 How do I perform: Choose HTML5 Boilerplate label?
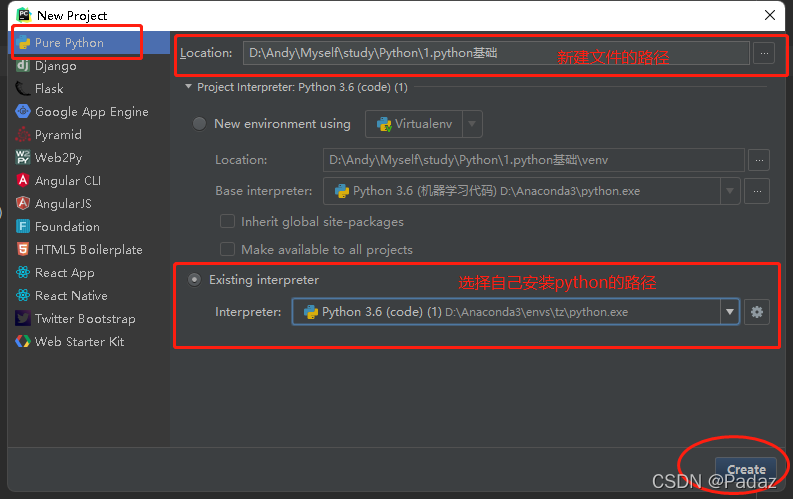click(89, 250)
